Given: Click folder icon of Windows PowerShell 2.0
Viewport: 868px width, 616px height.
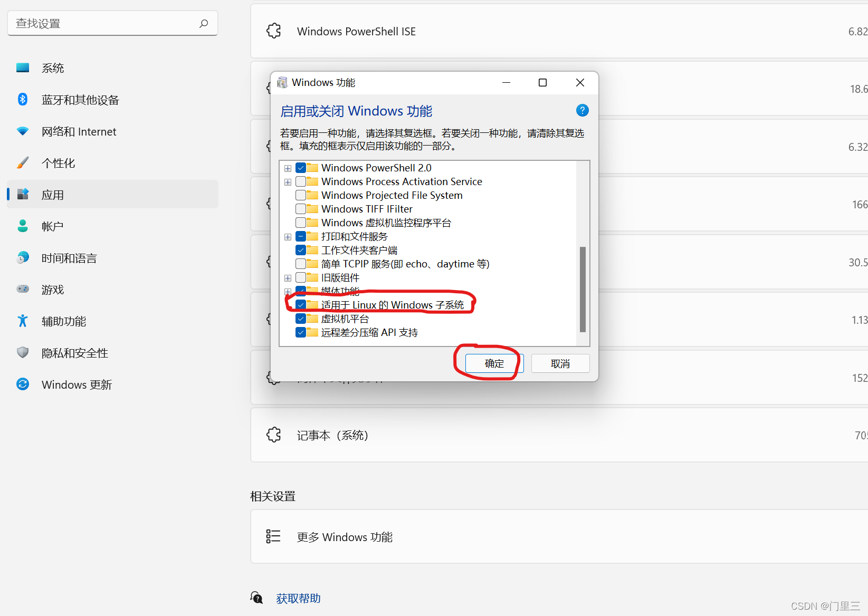Looking at the screenshot, I should pos(312,168).
